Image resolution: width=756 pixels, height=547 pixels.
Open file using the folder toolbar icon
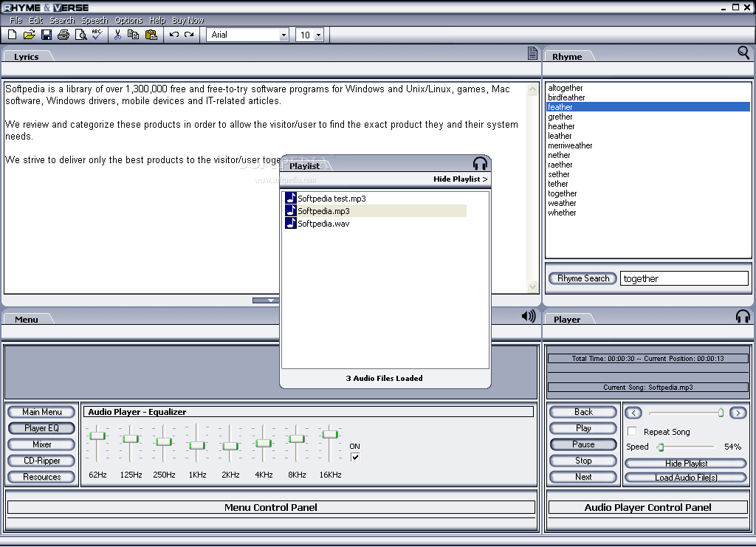29,35
